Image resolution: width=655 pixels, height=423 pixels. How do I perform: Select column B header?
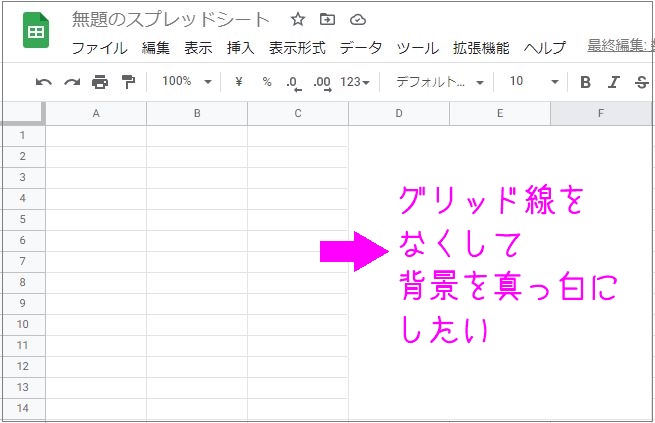pyautogui.click(x=197, y=114)
